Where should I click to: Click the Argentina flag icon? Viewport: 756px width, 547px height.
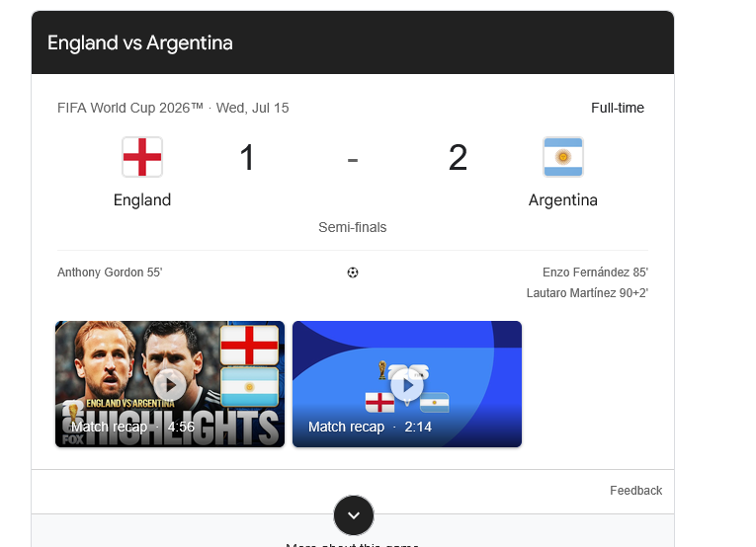coord(562,157)
